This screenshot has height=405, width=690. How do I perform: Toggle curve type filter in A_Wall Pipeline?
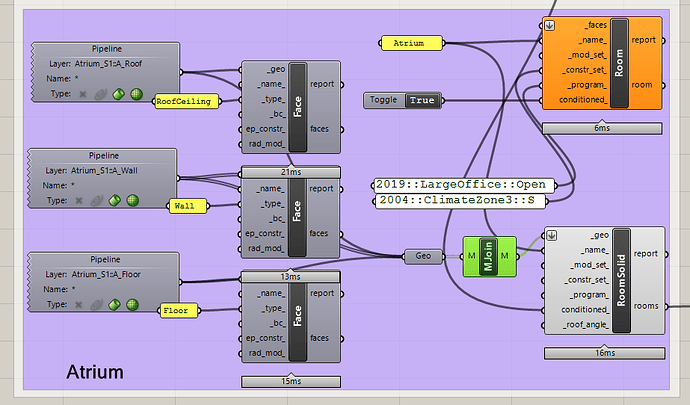(97, 201)
